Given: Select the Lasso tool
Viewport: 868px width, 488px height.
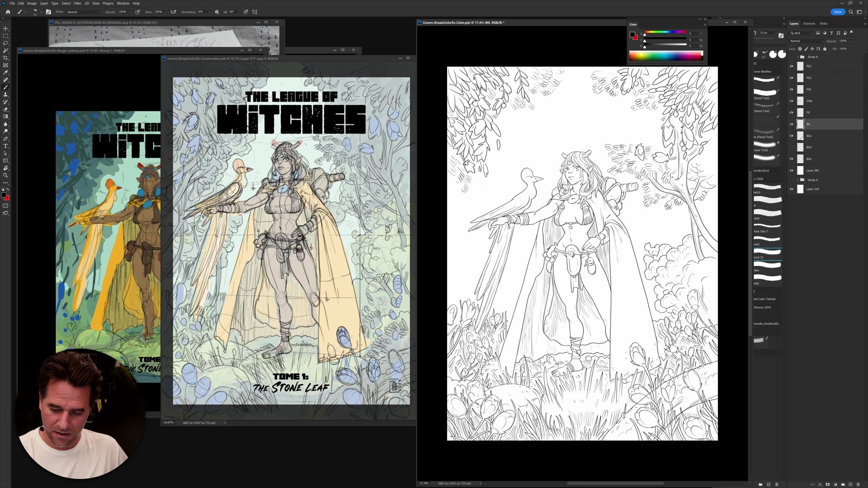Looking at the screenshot, I should pyautogui.click(x=5, y=43).
